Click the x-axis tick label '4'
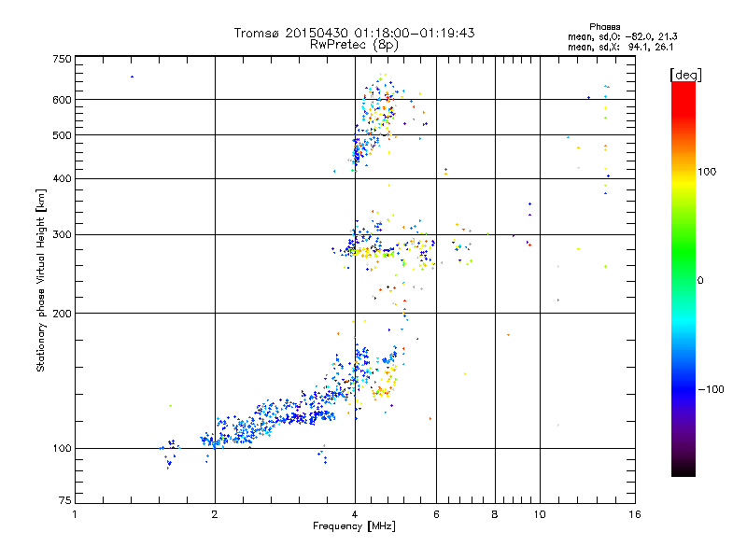The height and width of the screenshot is (560, 747). (355, 514)
